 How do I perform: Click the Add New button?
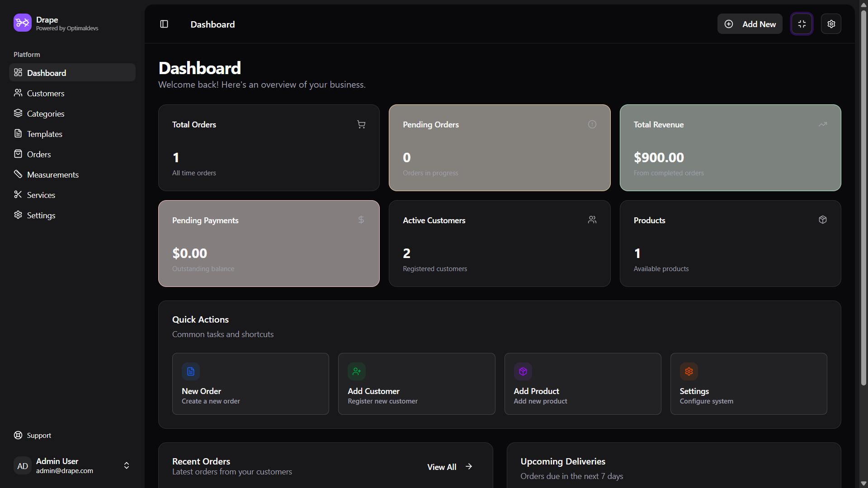click(x=750, y=24)
